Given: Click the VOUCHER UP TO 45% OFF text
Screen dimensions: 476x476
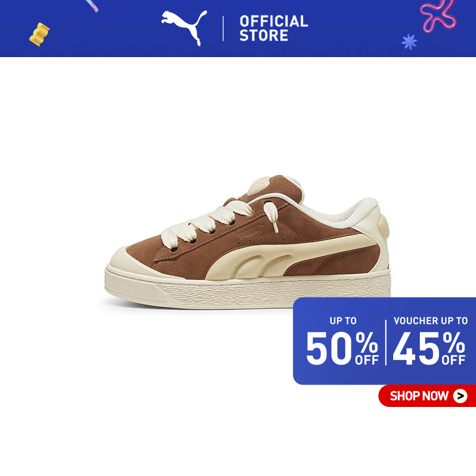Looking at the screenshot, I should 430,341.
